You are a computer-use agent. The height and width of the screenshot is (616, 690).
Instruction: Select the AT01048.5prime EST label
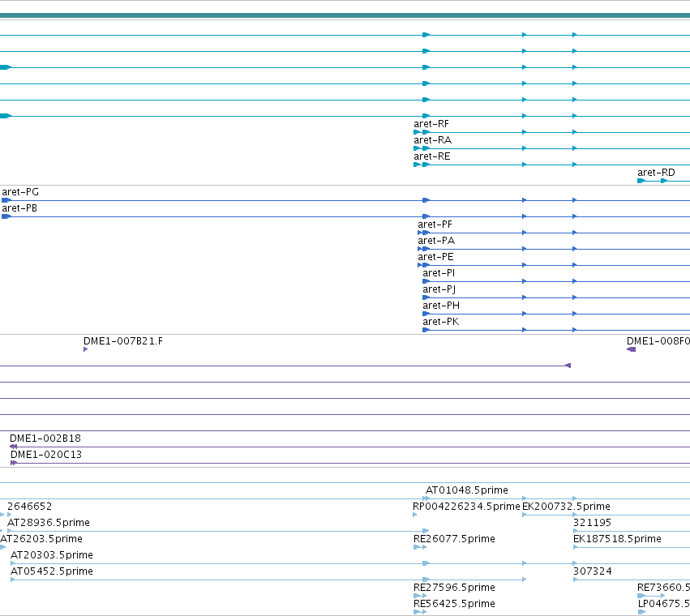click(467, 490)
